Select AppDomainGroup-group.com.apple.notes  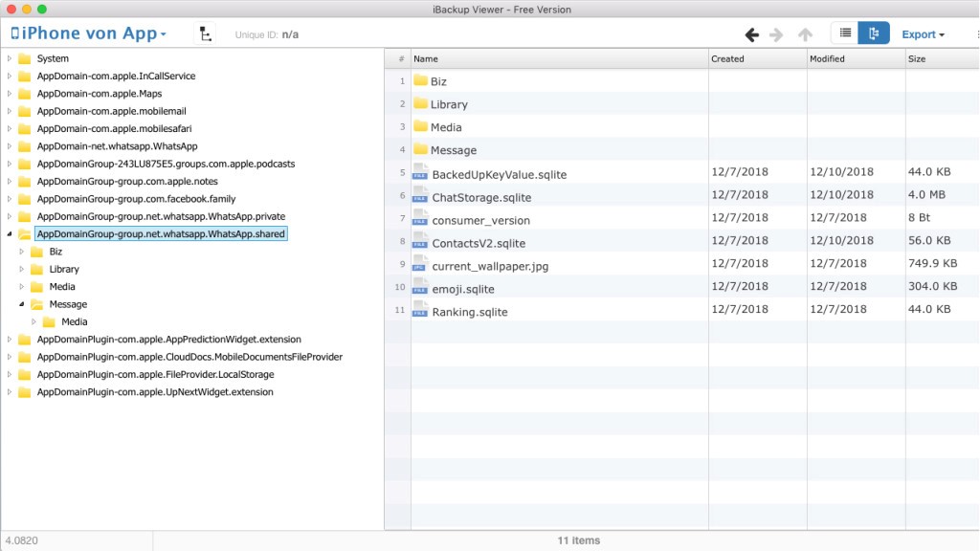point(127,181)
